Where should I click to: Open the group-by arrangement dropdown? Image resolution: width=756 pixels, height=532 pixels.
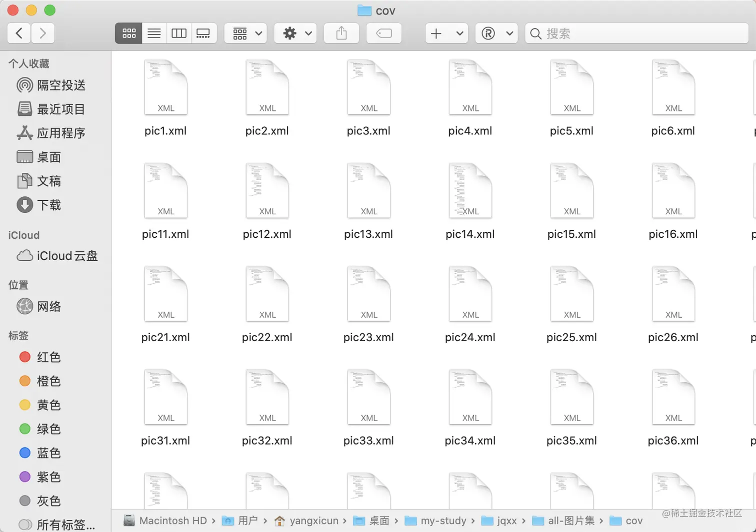[245, 33]
